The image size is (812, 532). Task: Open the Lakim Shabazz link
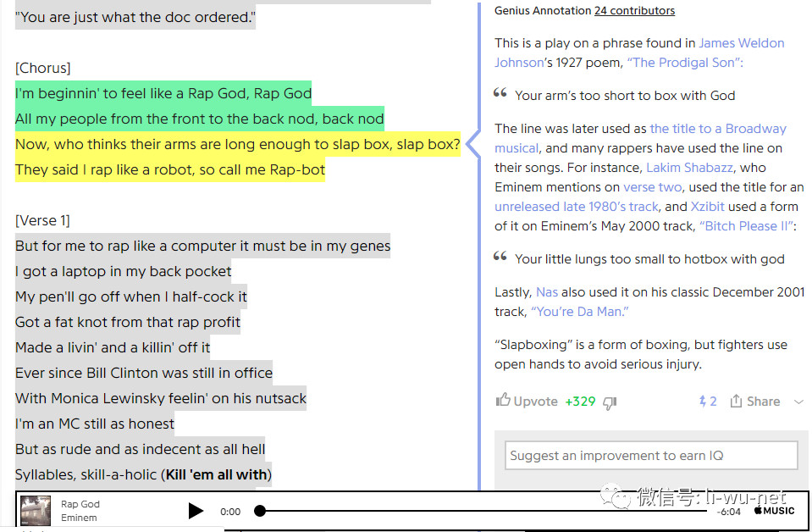pos(689,168)
